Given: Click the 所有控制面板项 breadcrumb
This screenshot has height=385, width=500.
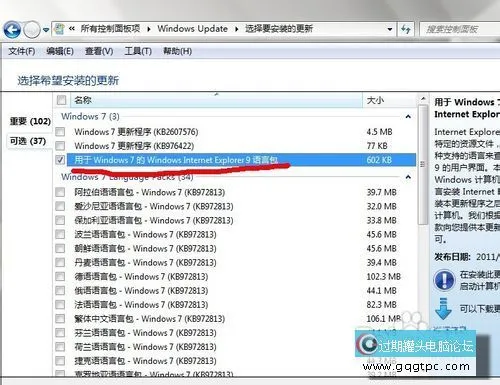Looking at the screenshot, I should [110, 29].
